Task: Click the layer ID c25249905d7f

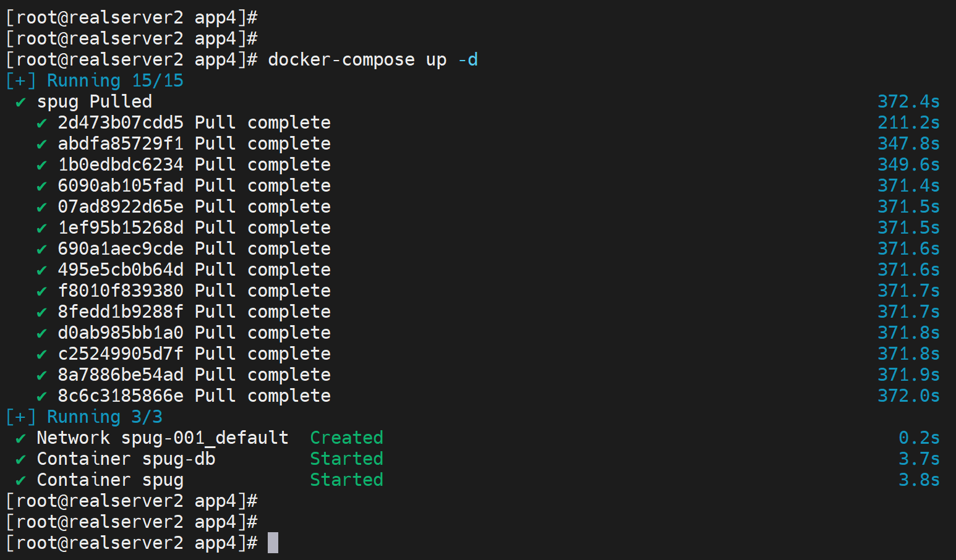Action: 121,354
